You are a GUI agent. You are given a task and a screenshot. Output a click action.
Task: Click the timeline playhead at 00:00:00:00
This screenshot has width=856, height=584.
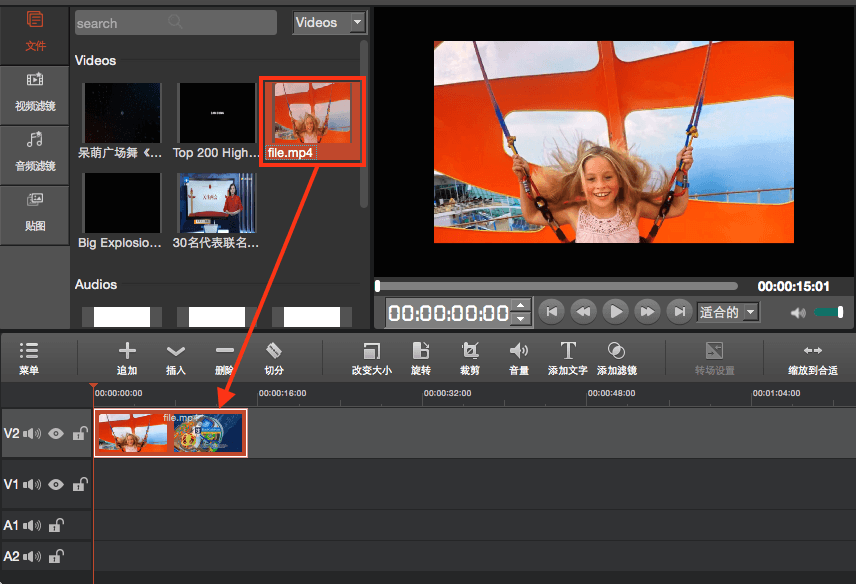click(x=93, y=386)
